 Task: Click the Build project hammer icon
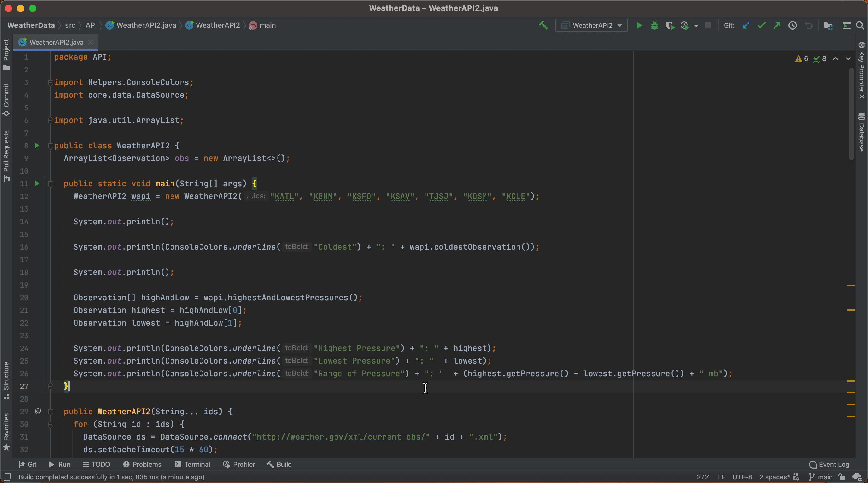tap(543, 26)
